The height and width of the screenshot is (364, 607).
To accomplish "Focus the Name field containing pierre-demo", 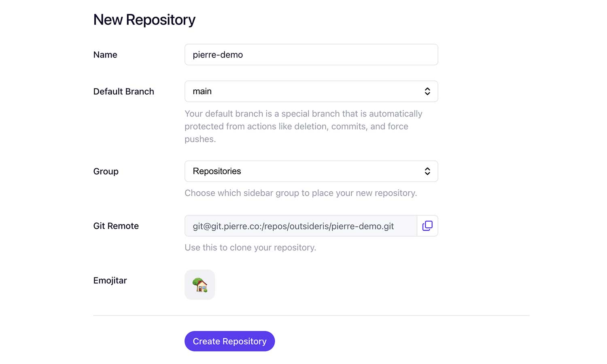I will point(311,55).
